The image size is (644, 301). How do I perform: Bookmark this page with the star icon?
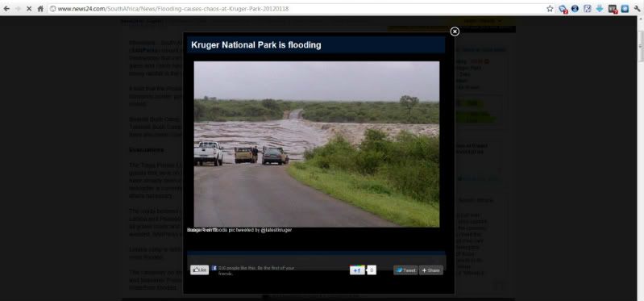point(550,9)
